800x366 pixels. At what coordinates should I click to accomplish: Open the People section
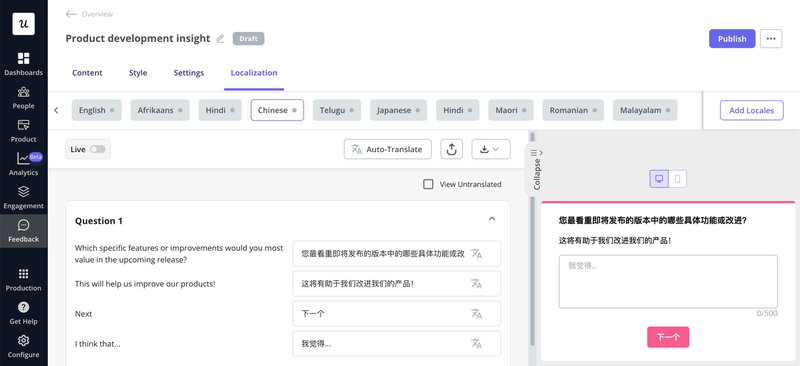click(x=23, y=97)
